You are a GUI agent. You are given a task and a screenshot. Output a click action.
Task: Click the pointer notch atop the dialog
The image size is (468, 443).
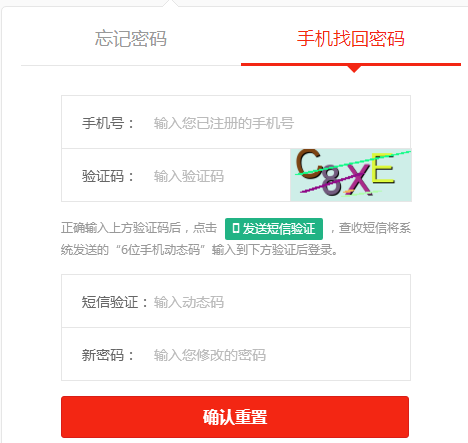[x=170, y=3]
